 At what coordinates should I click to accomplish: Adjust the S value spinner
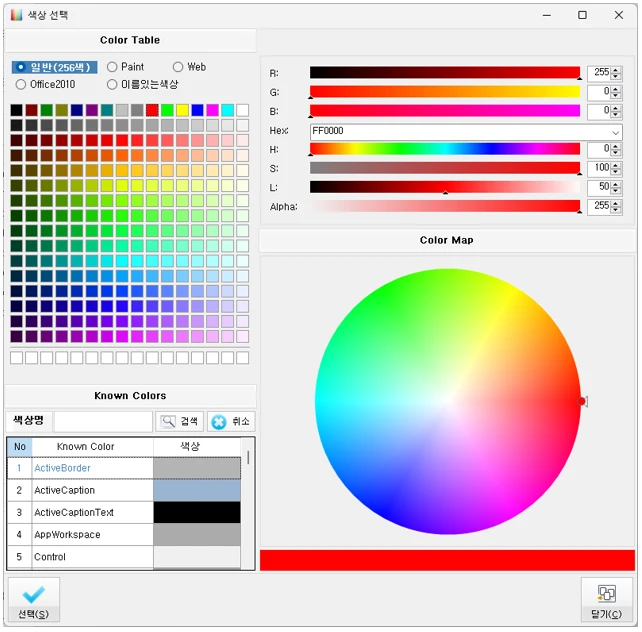coord(616,168)
